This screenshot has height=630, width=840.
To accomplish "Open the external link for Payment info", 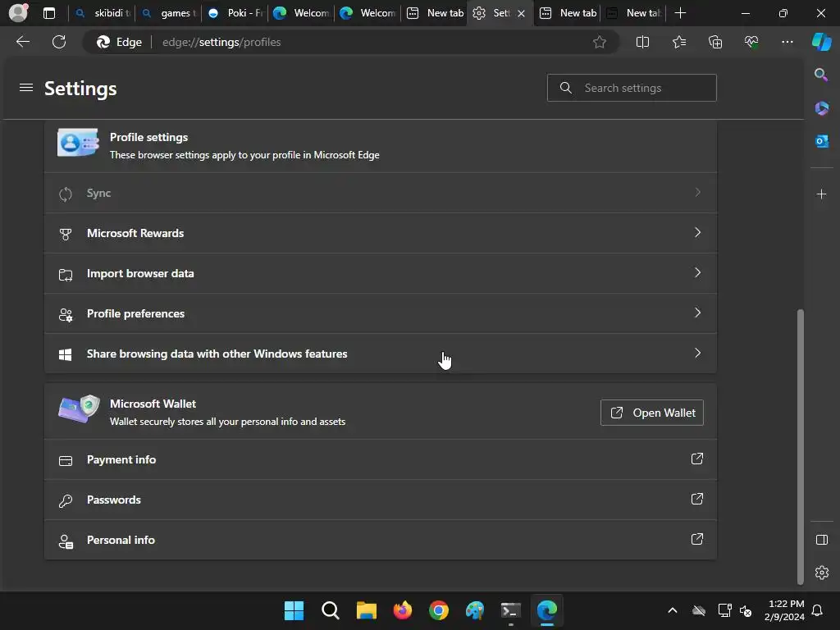I will pos(697,459).
